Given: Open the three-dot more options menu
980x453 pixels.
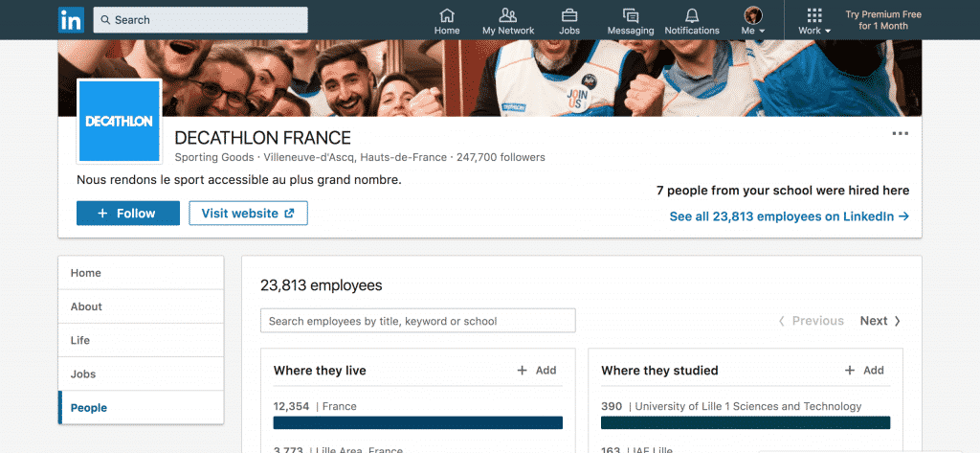Looking at the screenshot, I should tap(900, 134).
